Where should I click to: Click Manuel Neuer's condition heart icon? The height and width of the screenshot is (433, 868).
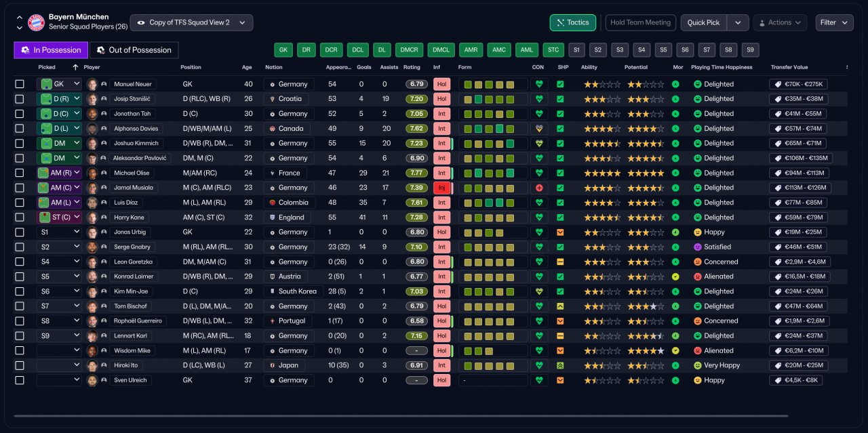[539, 84]
